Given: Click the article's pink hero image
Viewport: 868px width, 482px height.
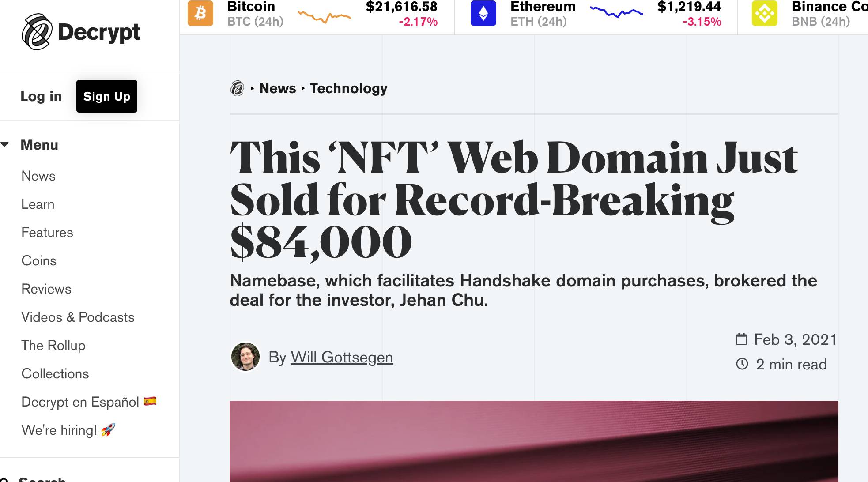Looking at the screenshot, I should (x=533, y=441).
